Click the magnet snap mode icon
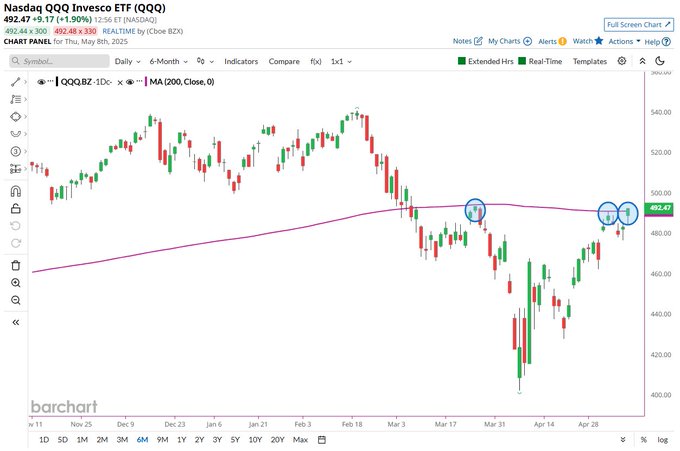Screen dimensions: 680x451 click(15, 190)
